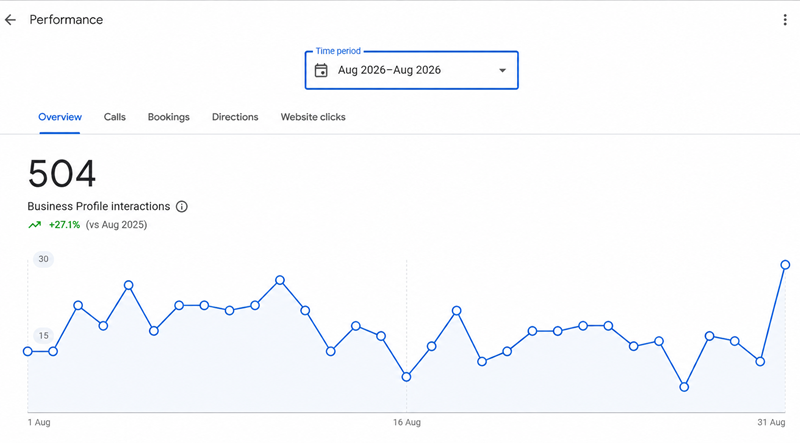Select the Overview tab
This screenshot has height=443, width=800.
[x=60, y=117]
